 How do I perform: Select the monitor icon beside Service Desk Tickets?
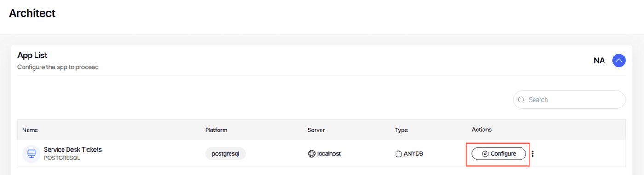(x=31, y=153)
